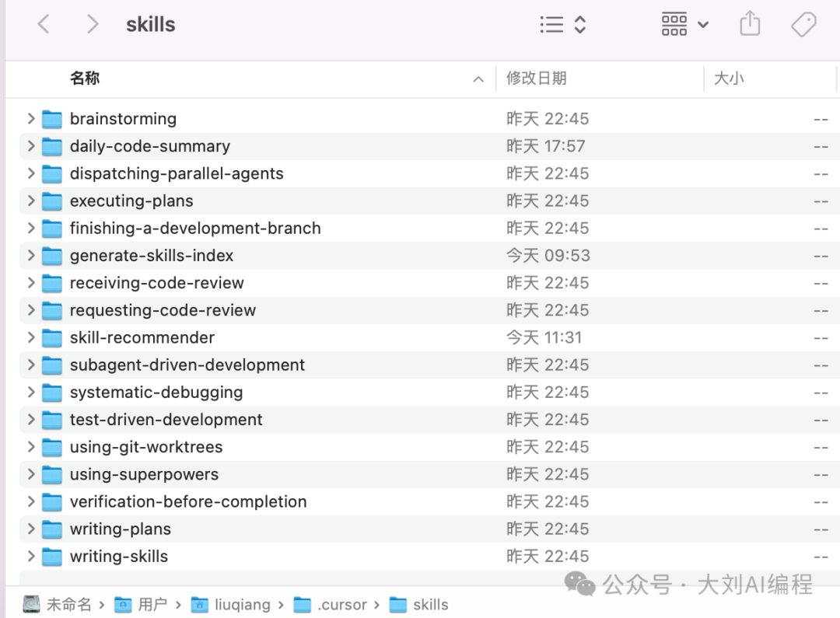Select the using-superpowers folder icon
The width and height of the screenshot is (840, 618).
[x=52, y=474]
